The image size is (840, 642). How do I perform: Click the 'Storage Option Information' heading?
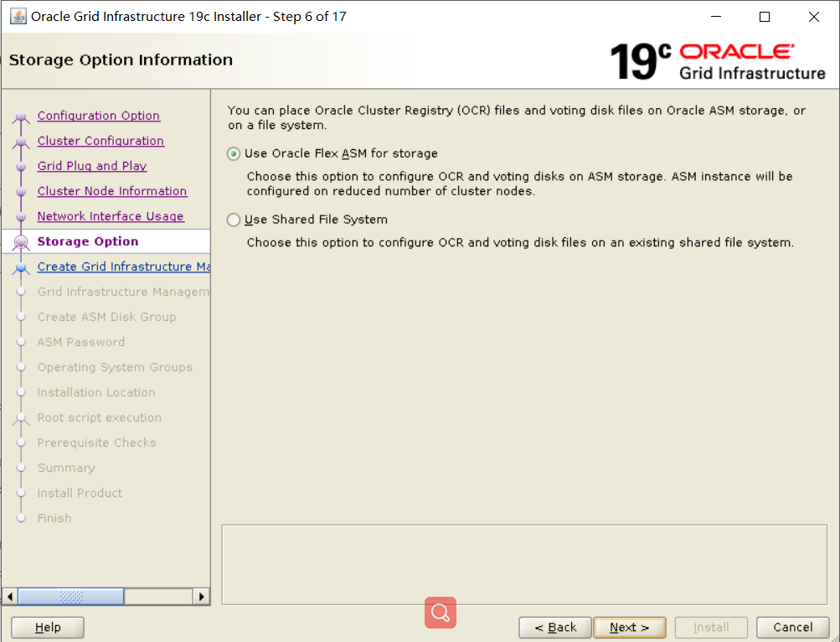(x=121, y=60)
